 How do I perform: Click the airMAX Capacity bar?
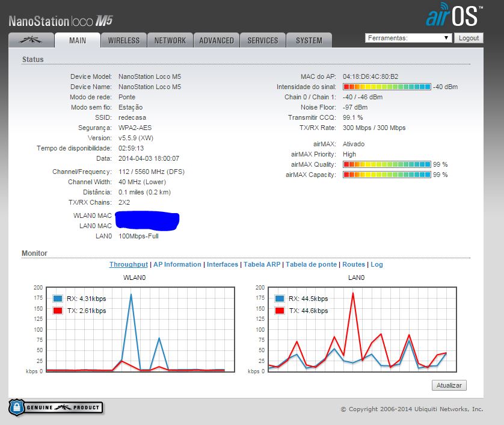(387, 175)
